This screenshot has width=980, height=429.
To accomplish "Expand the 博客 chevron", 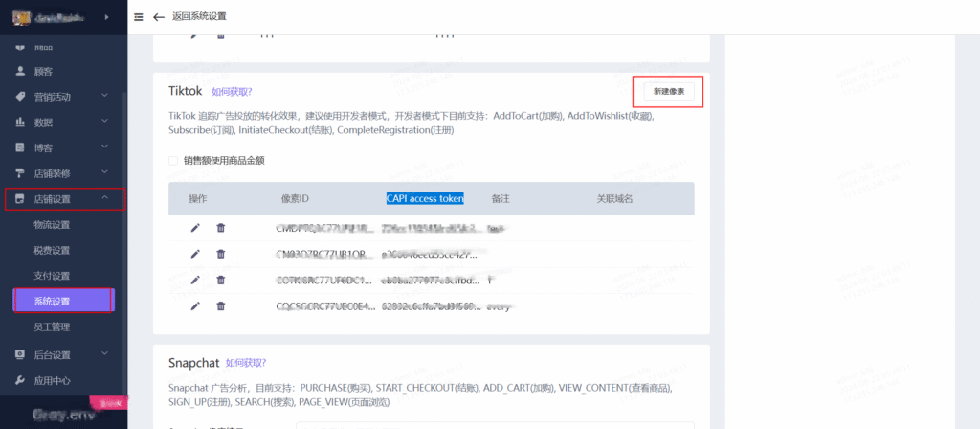I will [105, 147].
